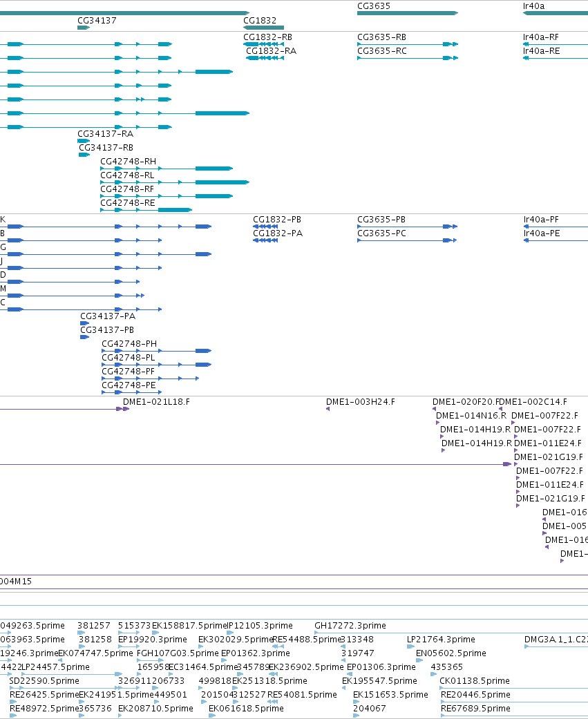Click EST label EP01306.3prime
Image resolution: width=588 pixels, height=719 pixels.
tap(381, 667)
